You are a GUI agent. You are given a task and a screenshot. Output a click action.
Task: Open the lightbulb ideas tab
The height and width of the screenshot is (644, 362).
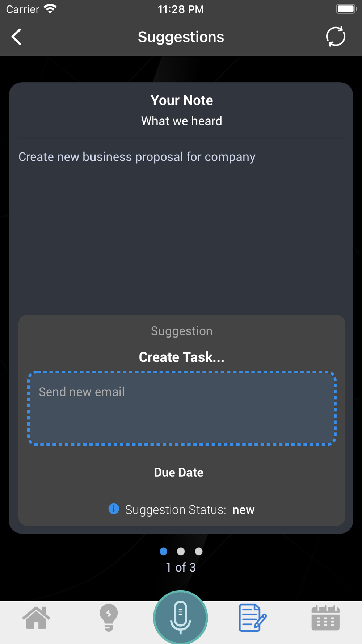(x=109, y=618)
